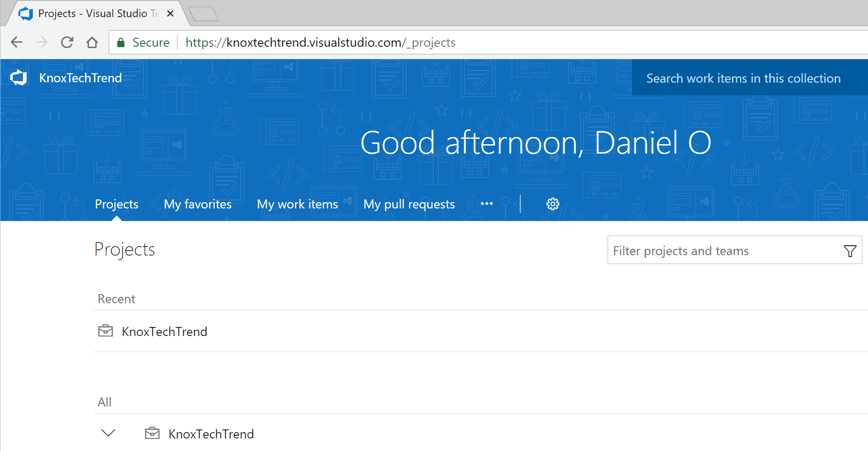Switch to My work items tab

297,204
